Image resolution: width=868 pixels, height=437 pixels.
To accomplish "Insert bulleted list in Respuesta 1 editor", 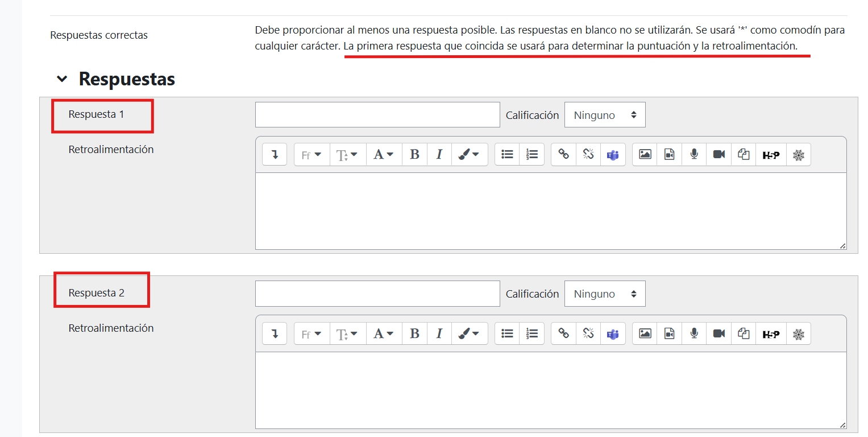I will click(x=507, y=155).
